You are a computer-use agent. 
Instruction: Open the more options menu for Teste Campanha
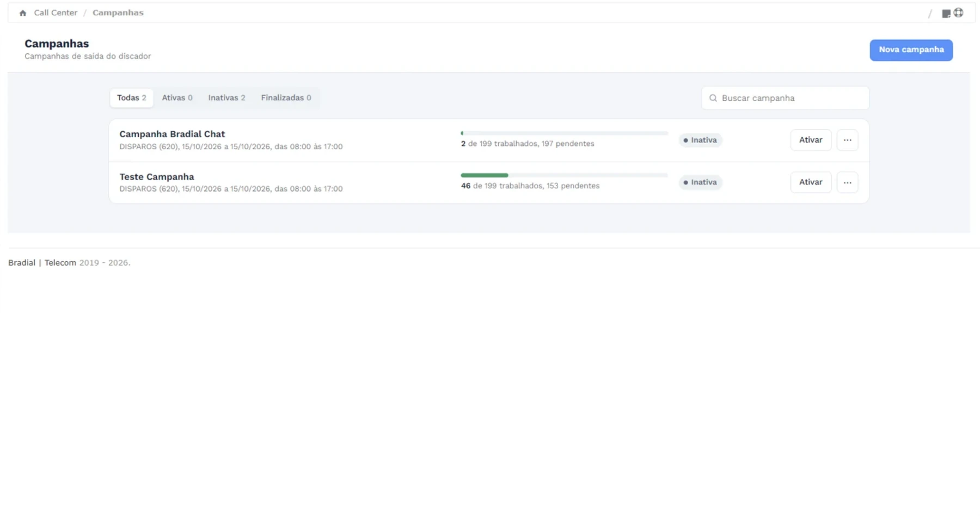tap(848, 182)
